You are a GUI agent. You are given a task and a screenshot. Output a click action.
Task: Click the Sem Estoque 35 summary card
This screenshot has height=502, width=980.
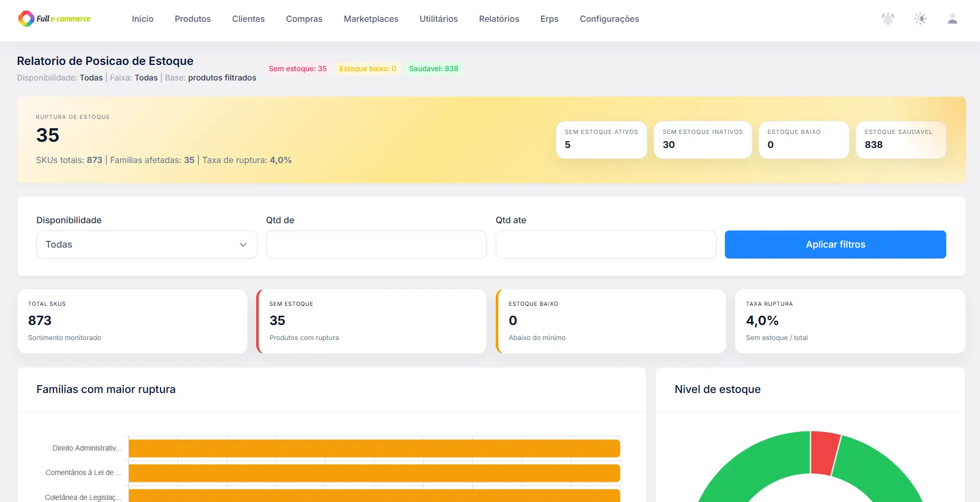pyautogui.click(x=372, y=321)
